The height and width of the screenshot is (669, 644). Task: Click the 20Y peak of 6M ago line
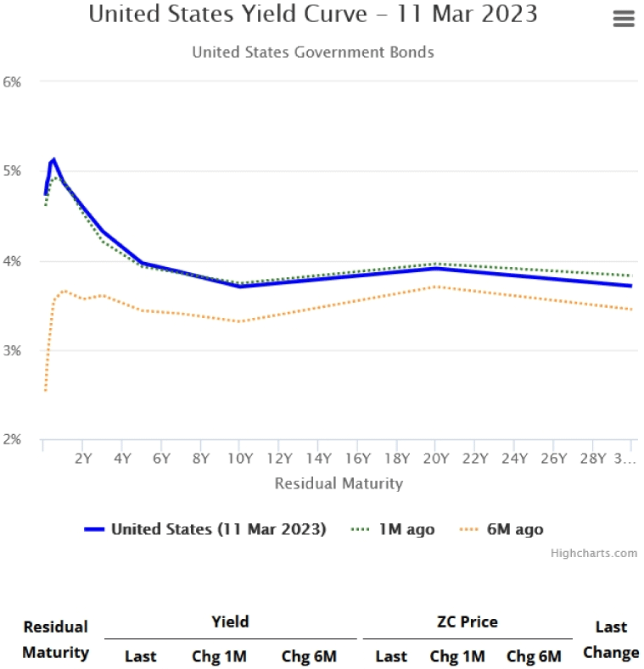435,287
